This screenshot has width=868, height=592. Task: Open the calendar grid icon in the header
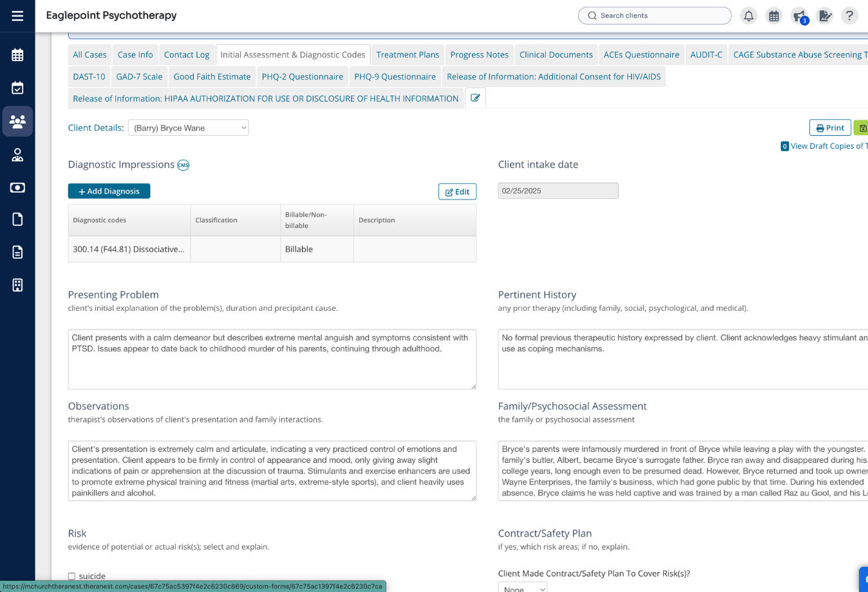(774, 16)
